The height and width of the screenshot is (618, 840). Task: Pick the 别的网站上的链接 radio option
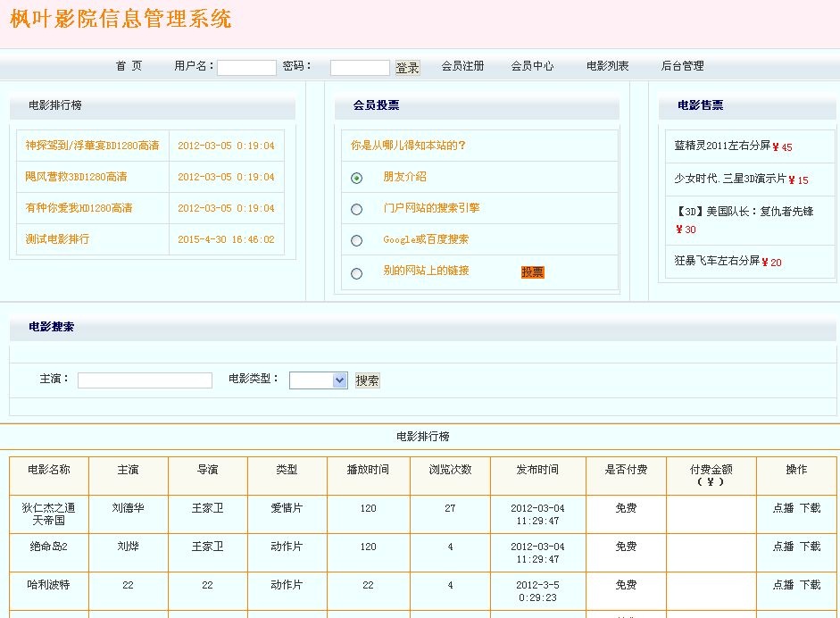coord(357,273)
